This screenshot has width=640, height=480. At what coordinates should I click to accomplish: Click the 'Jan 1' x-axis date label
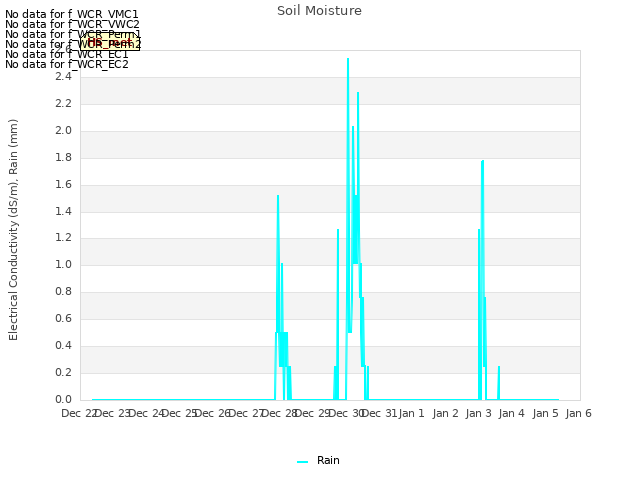pyautogui.click(x=412, y=413)
